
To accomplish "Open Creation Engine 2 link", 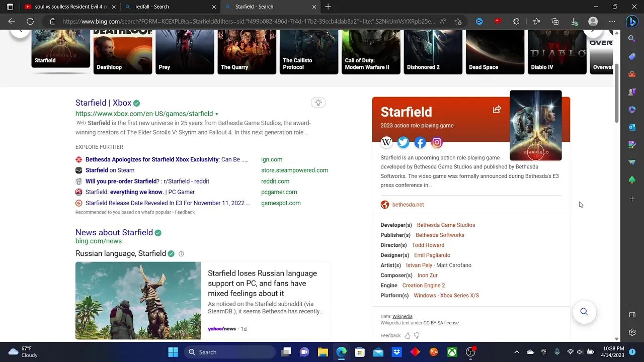I will 424,285.
